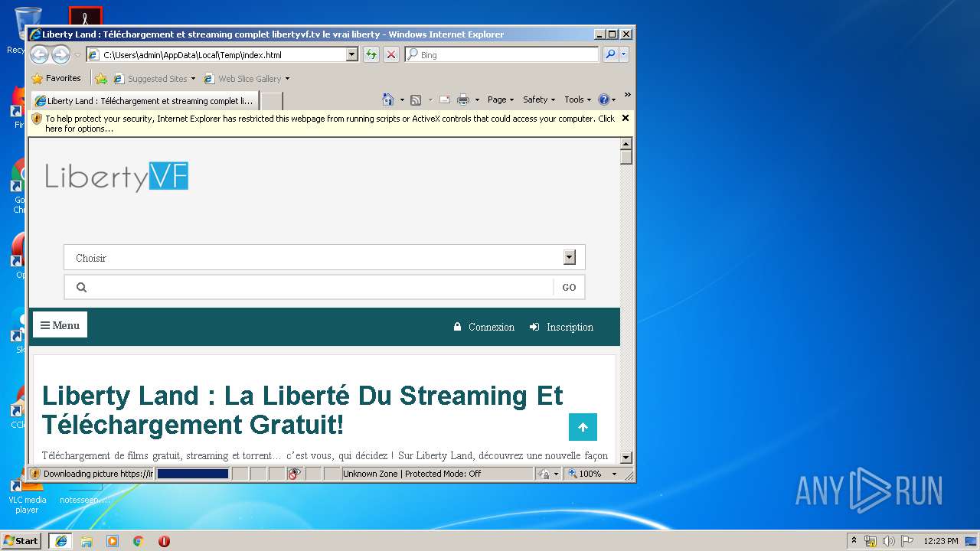Open the recent pages dropdown arrow
The height and width of the screenshot is (551, 980).
click(x=77, y=55)
